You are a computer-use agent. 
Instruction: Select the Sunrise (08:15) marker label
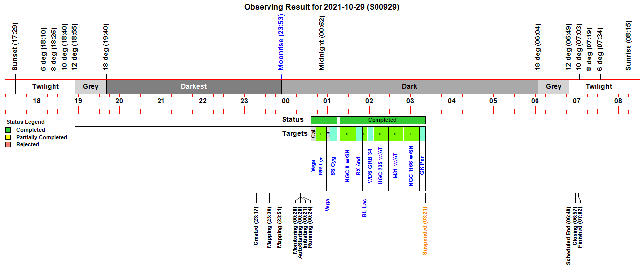(629, 46)
